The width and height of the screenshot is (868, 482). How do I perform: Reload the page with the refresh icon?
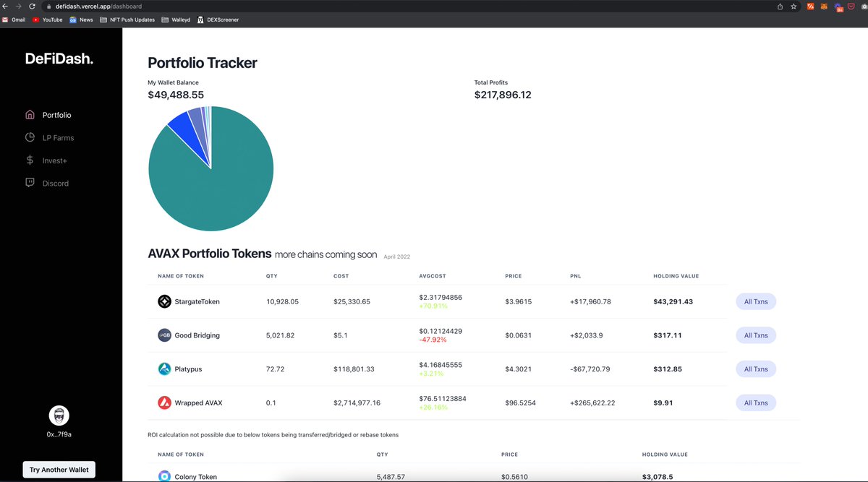(33, 6)
